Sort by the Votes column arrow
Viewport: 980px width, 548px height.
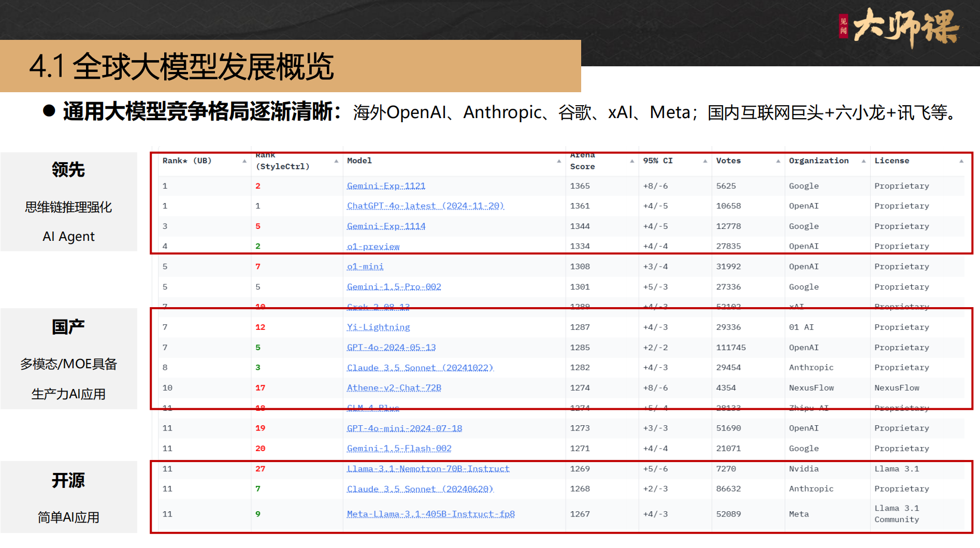coord(778,161)
